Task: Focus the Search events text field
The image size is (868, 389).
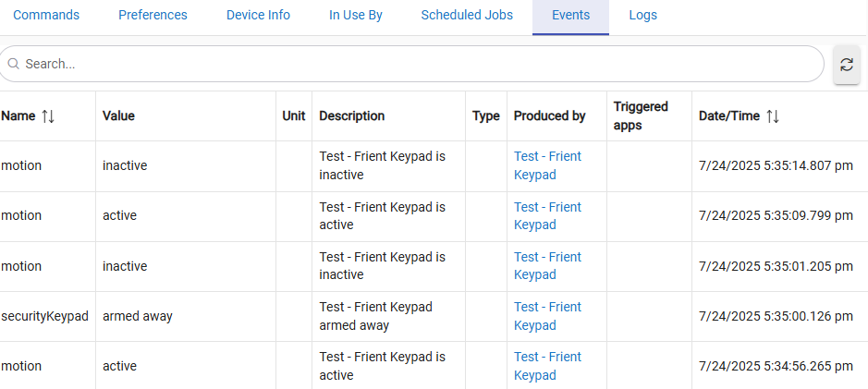Action: [416, 65]
